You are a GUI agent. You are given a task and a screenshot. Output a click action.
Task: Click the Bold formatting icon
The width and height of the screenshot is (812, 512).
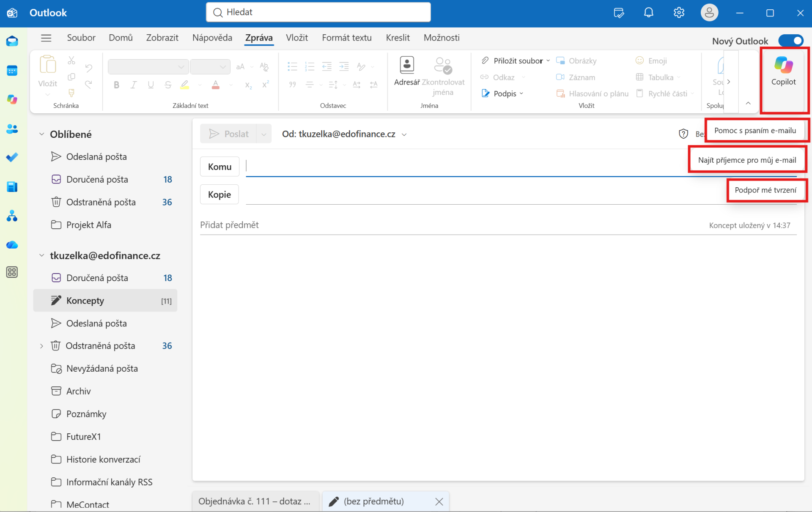(116, 85)
